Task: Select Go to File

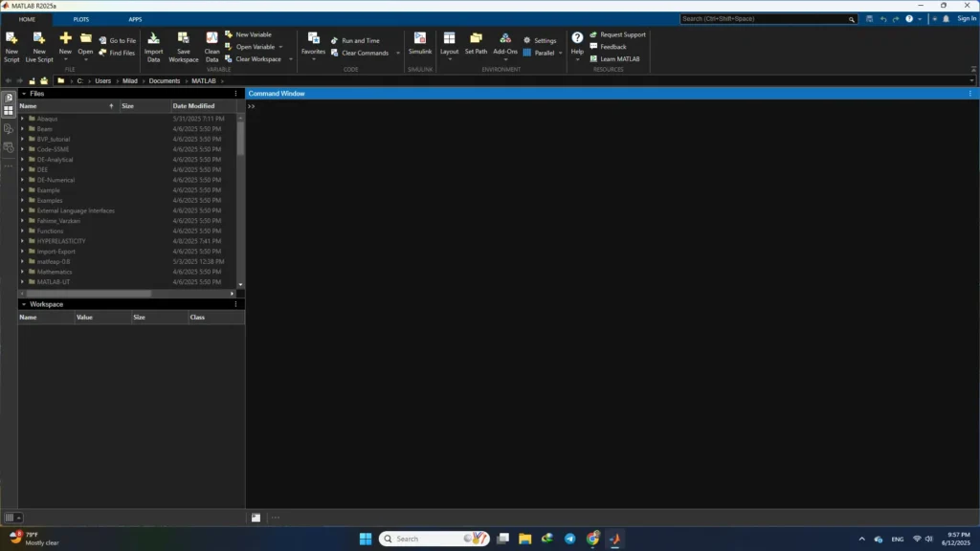Action: pos(117,40)
